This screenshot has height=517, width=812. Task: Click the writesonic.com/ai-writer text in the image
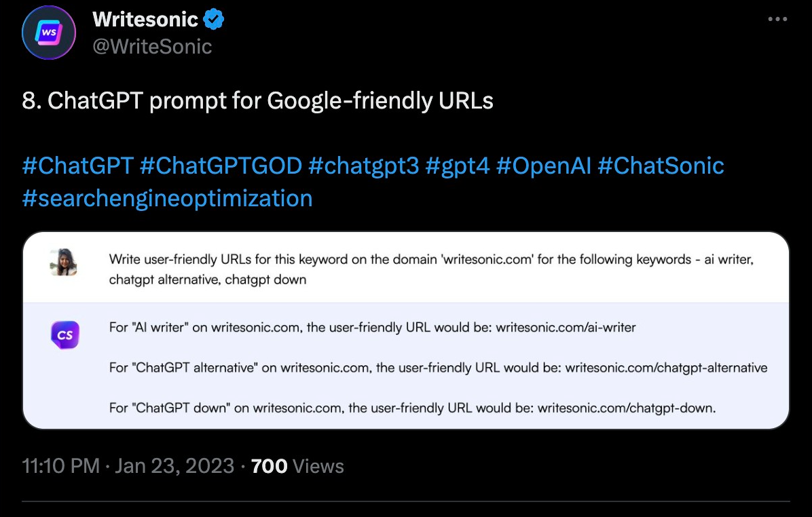566,328
